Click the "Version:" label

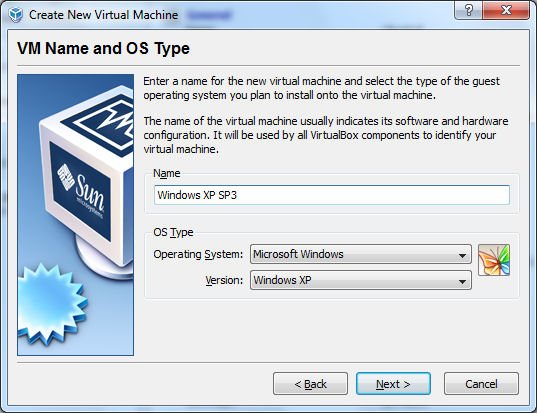click(x=224, y=280)
